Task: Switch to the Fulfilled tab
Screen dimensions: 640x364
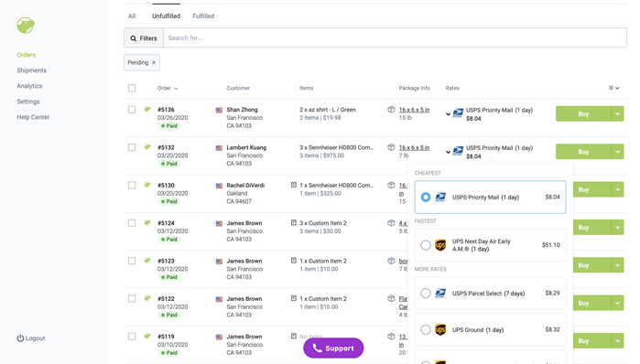Action: coord(203,16)
